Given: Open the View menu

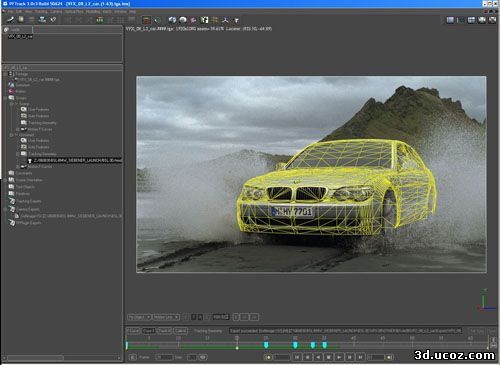Looking at the screenshot, I should point(28,12).
